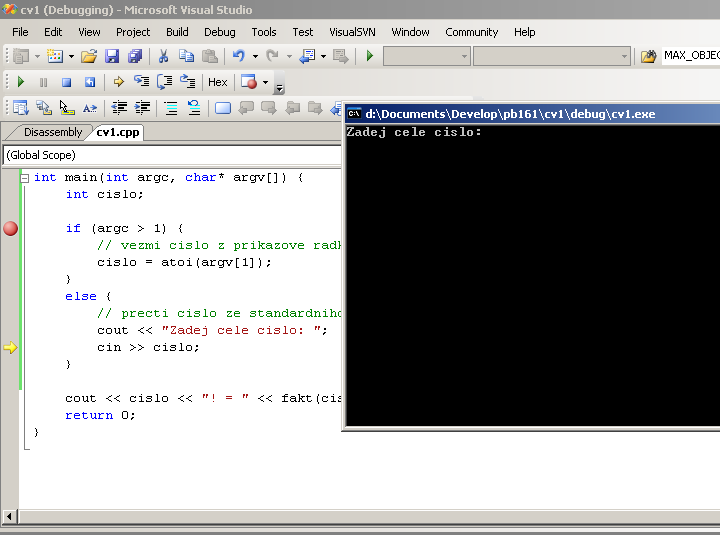
Task: Click the Previous Bookmark icon
Action: pos(246,108)
